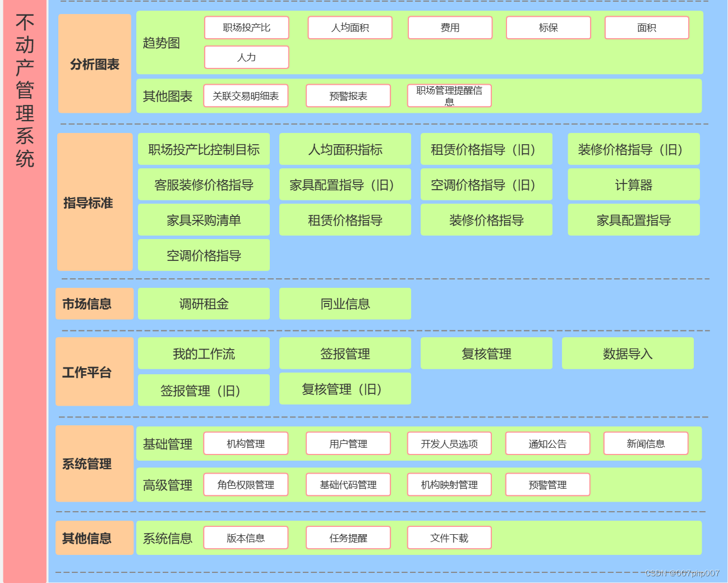
Task: Click the 同业信息 tile
Action: click(345, 304)
